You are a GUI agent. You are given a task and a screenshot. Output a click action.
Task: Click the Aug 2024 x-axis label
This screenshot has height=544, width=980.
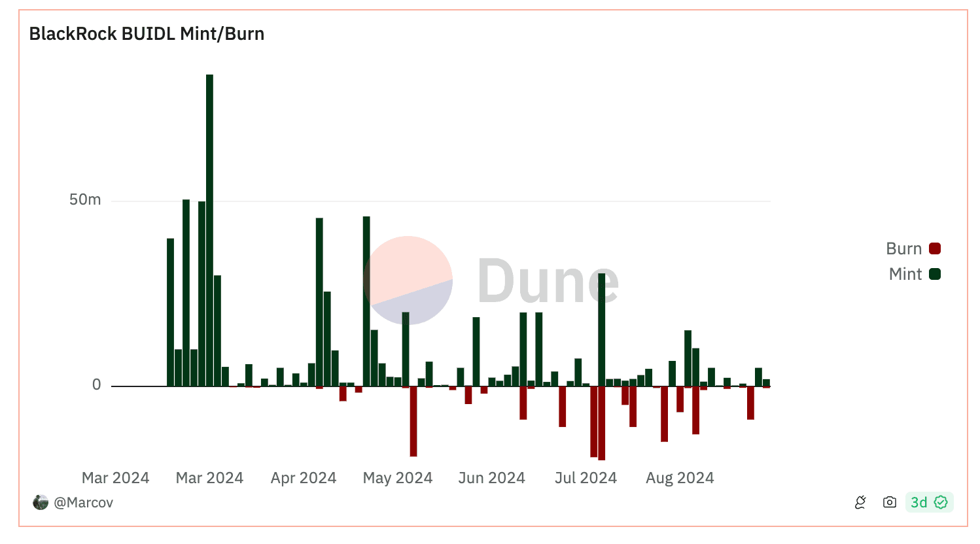tap(680, 478)
